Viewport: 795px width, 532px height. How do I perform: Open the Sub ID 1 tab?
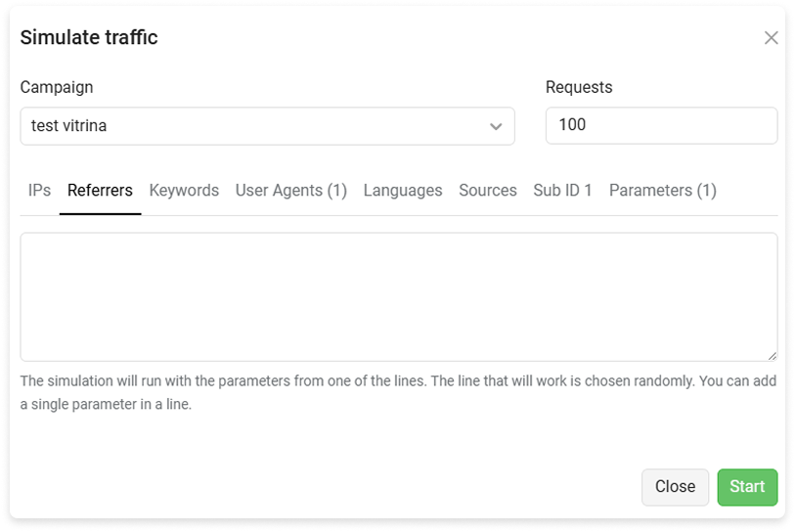point(563,190)
